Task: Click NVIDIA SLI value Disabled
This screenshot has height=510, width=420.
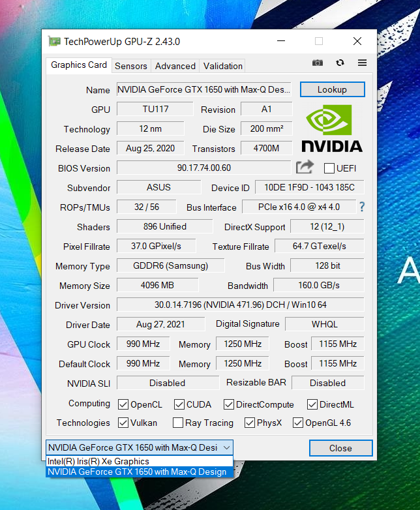Action: (168, 383)
